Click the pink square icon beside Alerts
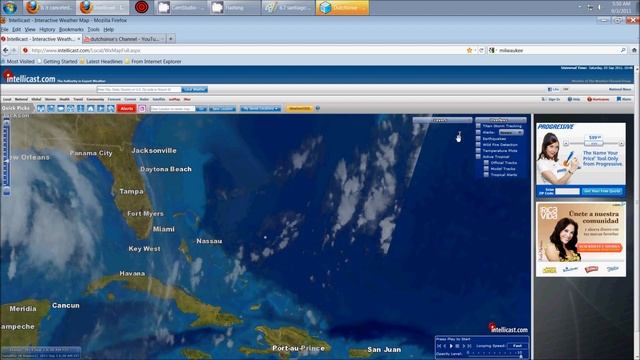The image size is (640, 360). 142,109
